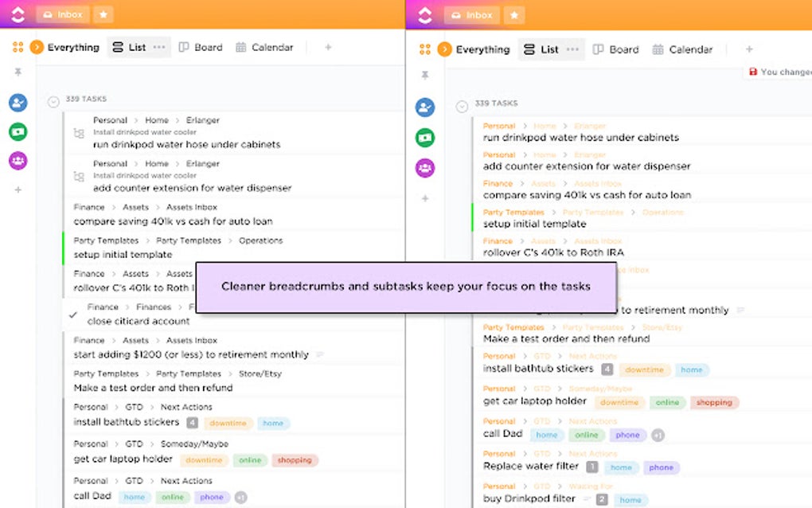Switch to the Board view tab
This screenshot has width=812, height=508.
(x=200, y=47)
